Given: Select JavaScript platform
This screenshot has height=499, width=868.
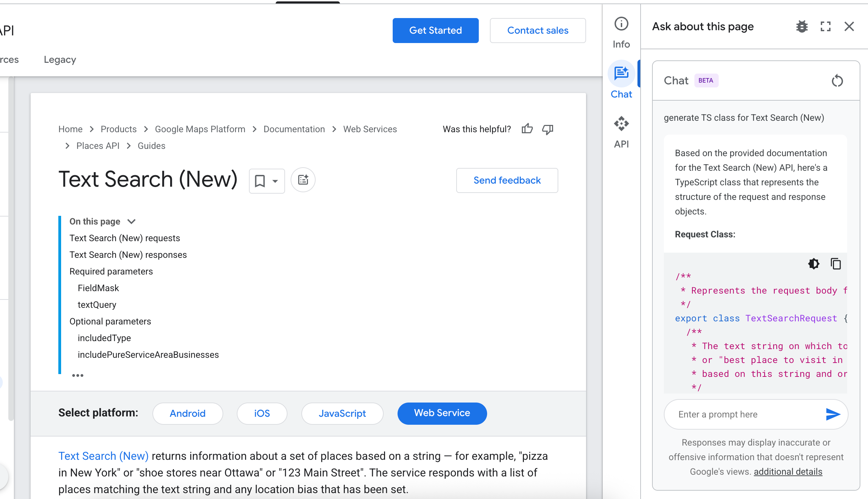Looking at the screenshot, I should point(342,413).
